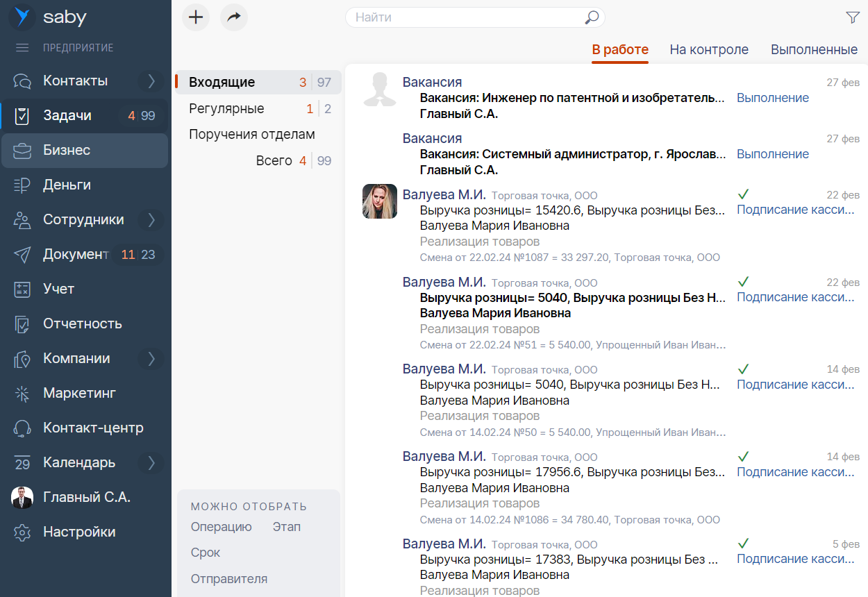Filter by Отправителя link
This screenshot has width=868, height=597.
point(229,579)
